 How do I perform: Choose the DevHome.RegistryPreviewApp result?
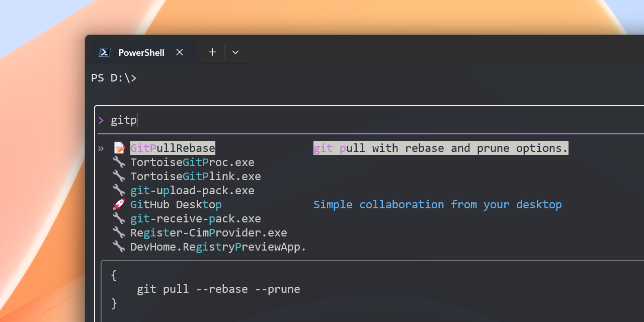218,247
